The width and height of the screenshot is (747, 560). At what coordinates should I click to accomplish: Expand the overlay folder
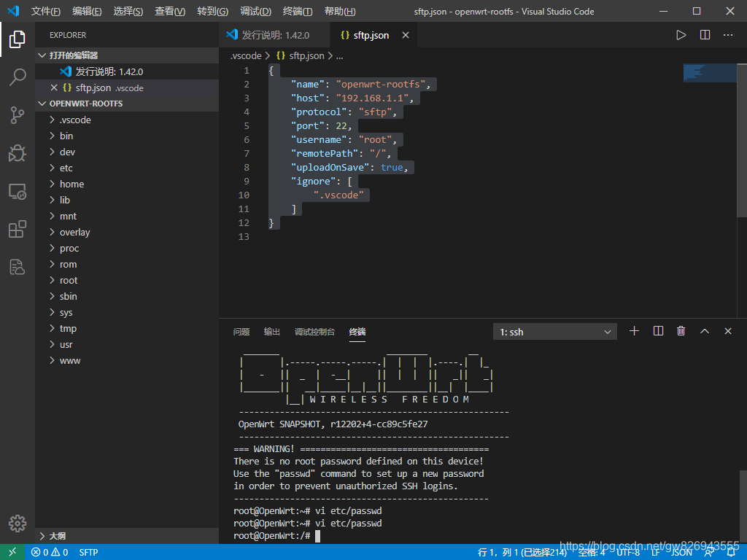pos(127,233)
